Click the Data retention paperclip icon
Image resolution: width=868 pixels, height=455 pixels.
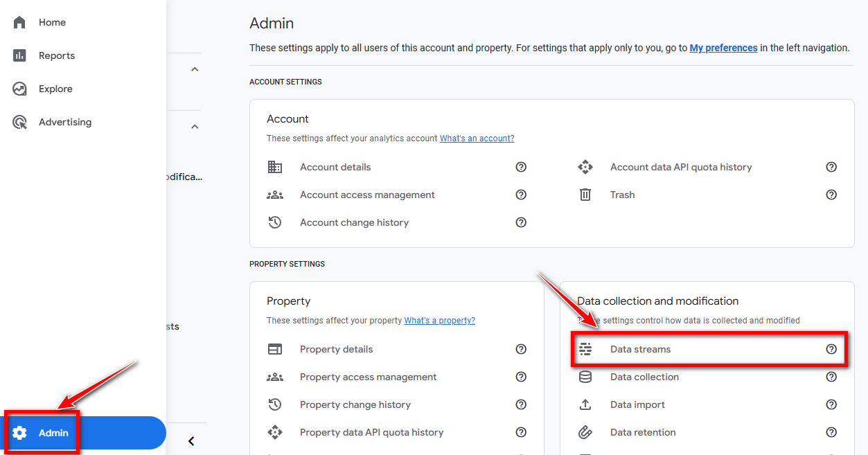pos(585,432)
